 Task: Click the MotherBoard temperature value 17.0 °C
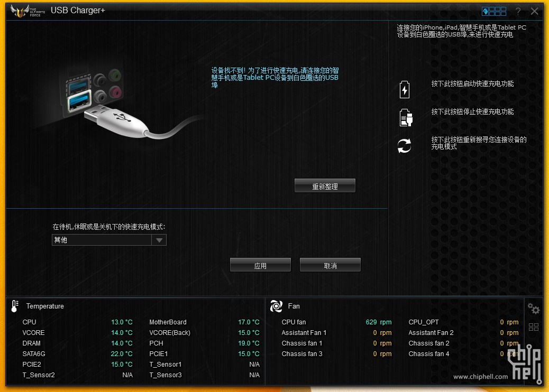click(249, 322)
